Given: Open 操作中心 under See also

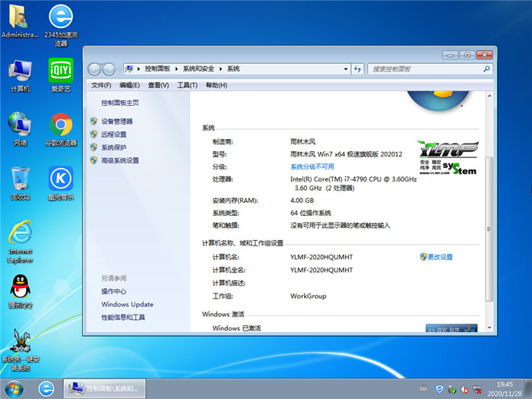Looking at the screenshot, I should tap(114, 291).
